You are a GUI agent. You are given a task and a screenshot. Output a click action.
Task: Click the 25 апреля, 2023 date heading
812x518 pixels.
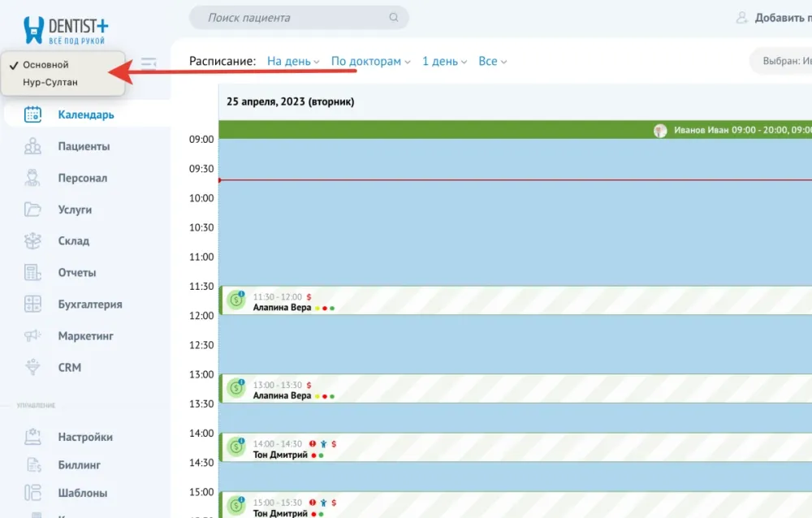click(291, 101)
